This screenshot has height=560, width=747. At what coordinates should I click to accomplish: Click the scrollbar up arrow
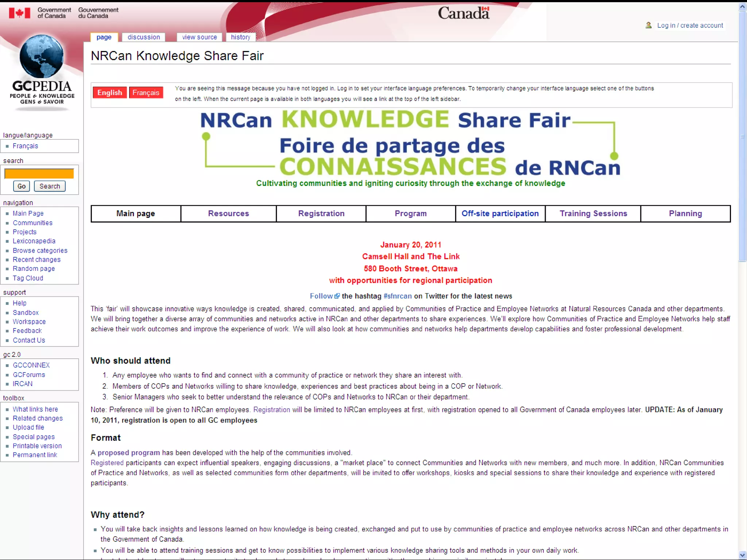coord(742,7)
